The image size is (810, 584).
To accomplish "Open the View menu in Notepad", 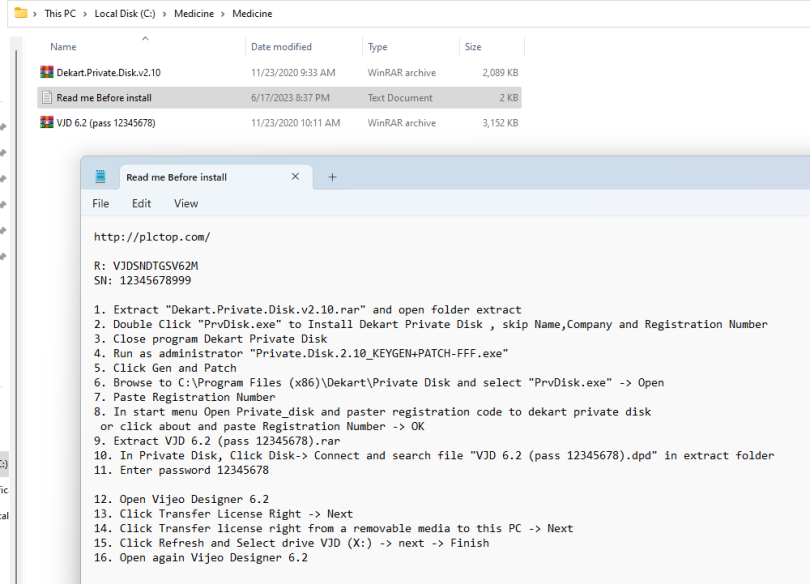I will coord(185,203).
